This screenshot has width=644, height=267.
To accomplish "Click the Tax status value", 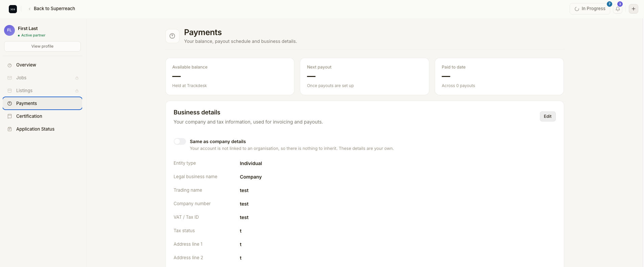I will 241,231.
